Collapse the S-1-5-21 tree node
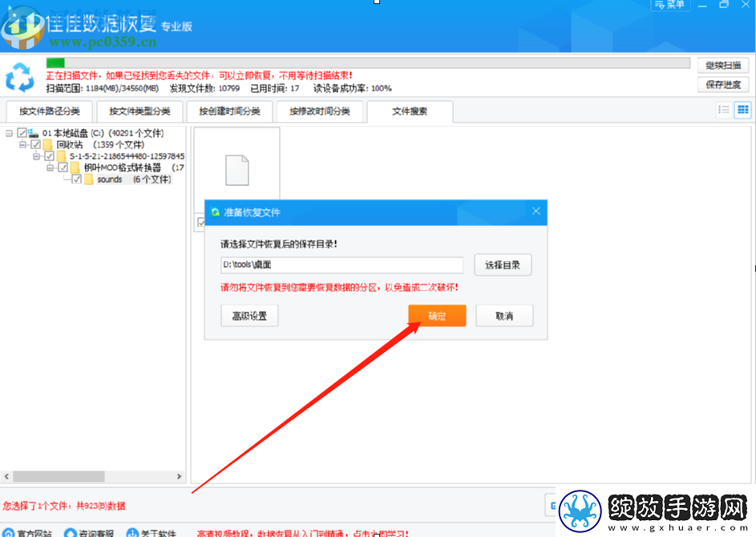756x537 pixels. (x=37, y=155)
